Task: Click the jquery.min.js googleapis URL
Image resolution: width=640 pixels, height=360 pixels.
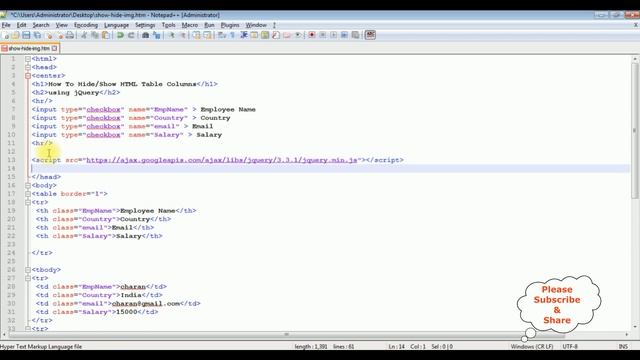Action: (222, 160)
